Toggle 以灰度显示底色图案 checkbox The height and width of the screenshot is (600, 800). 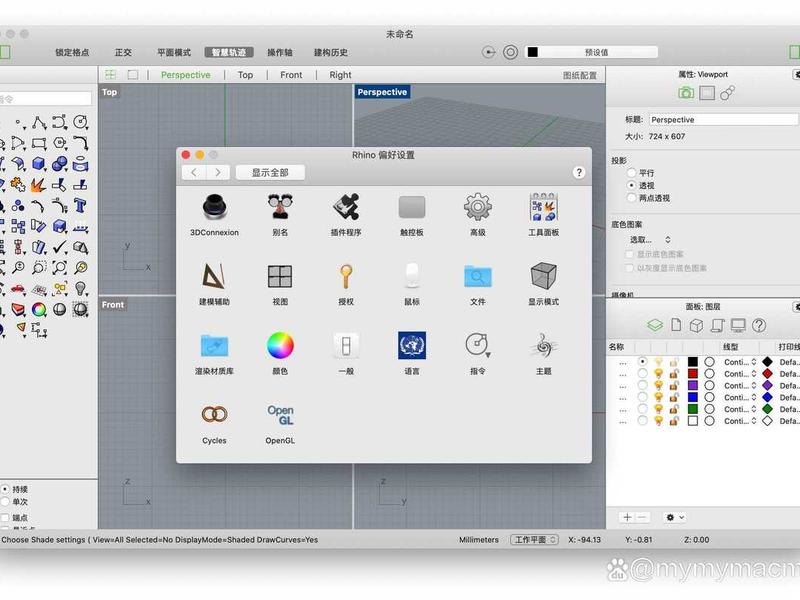[x=629, y=268]
